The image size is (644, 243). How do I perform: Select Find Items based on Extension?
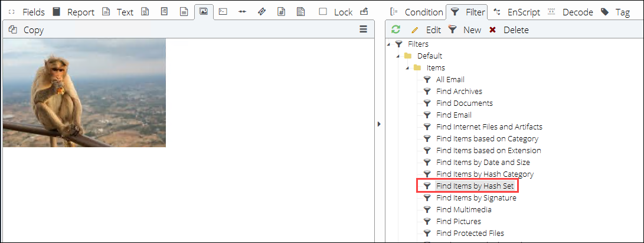489,151
